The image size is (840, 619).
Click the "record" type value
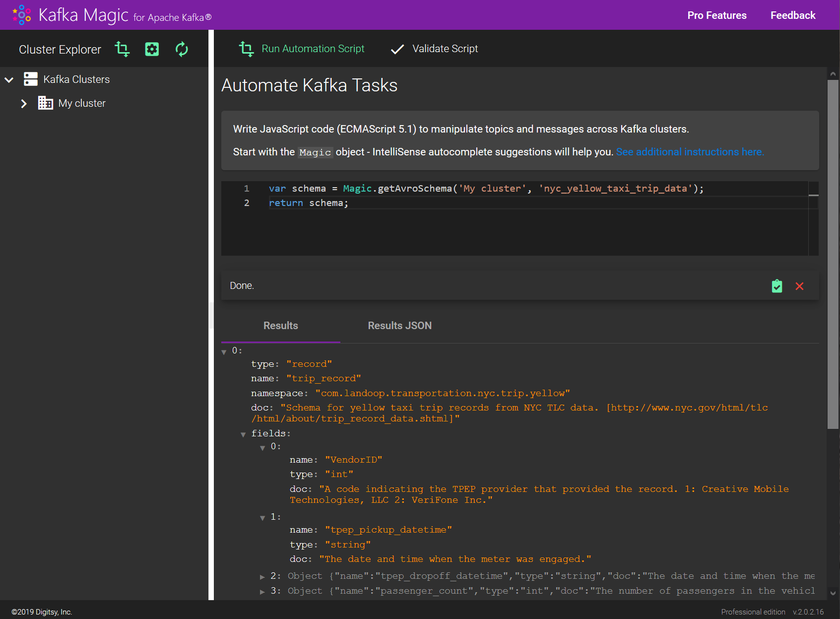pyautogui.click(x=309, y=364)
